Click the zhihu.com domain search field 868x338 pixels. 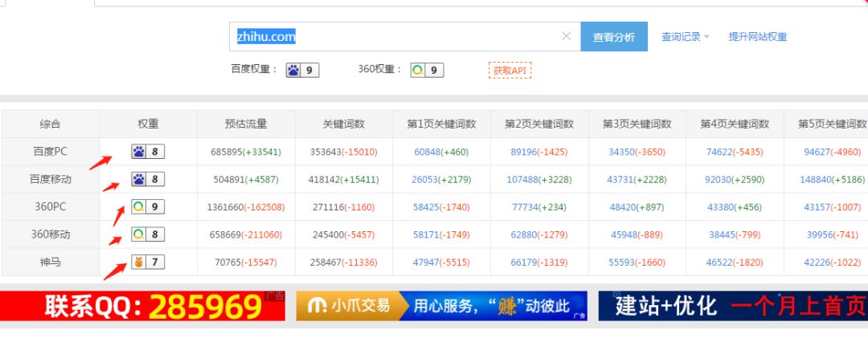click(404, 36)
